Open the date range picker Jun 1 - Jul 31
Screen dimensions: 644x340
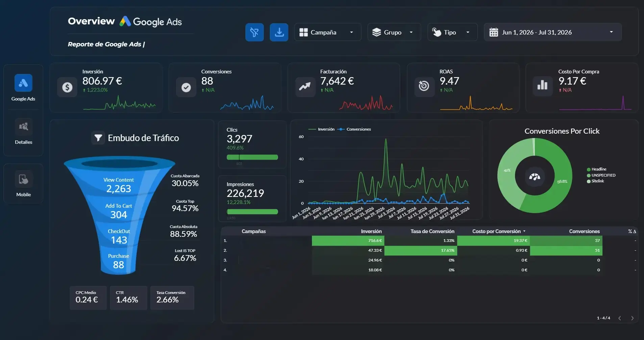click(553, 32)
